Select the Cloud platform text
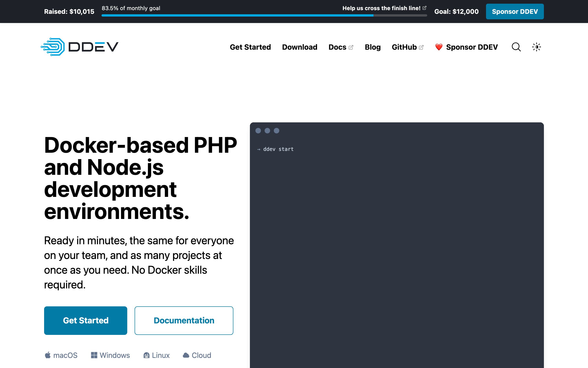 [x=201, y=355]
